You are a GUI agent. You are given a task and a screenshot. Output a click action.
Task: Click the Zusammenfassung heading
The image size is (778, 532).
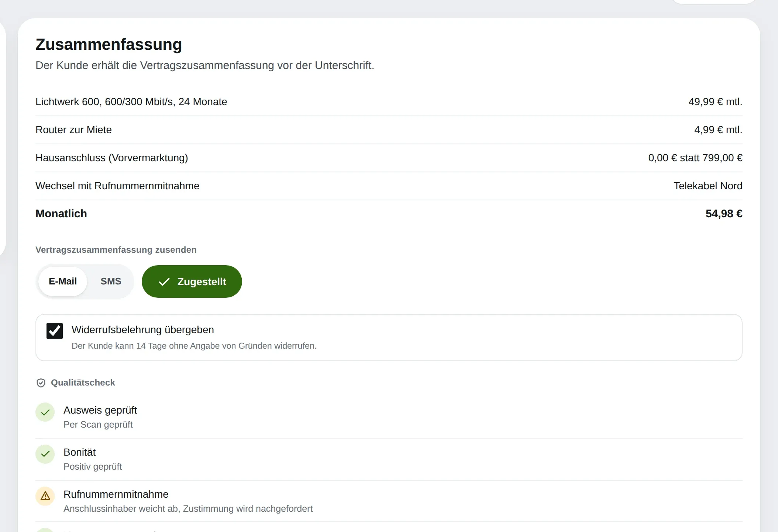coord(109,45)
